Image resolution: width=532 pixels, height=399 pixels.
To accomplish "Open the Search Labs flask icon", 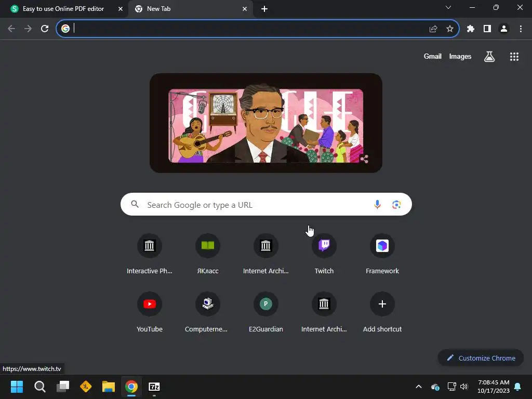I will click(x=489, y=57).
